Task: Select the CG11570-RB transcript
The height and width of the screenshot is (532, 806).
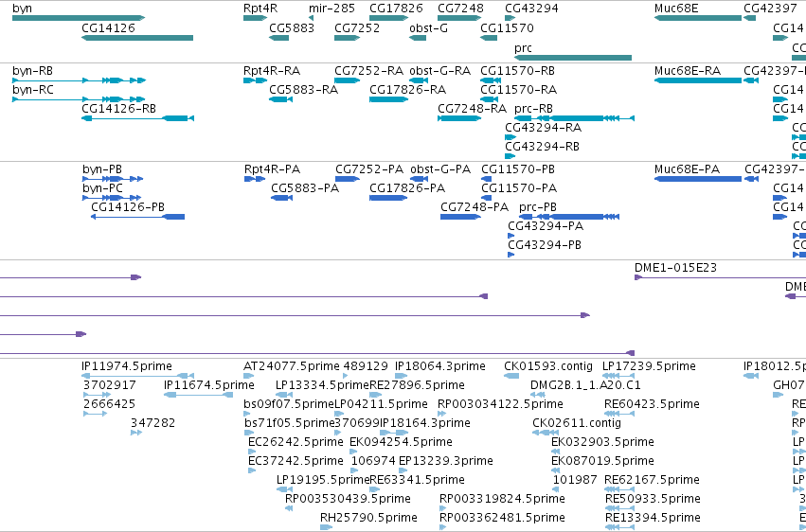Action: tap(491, 80)
